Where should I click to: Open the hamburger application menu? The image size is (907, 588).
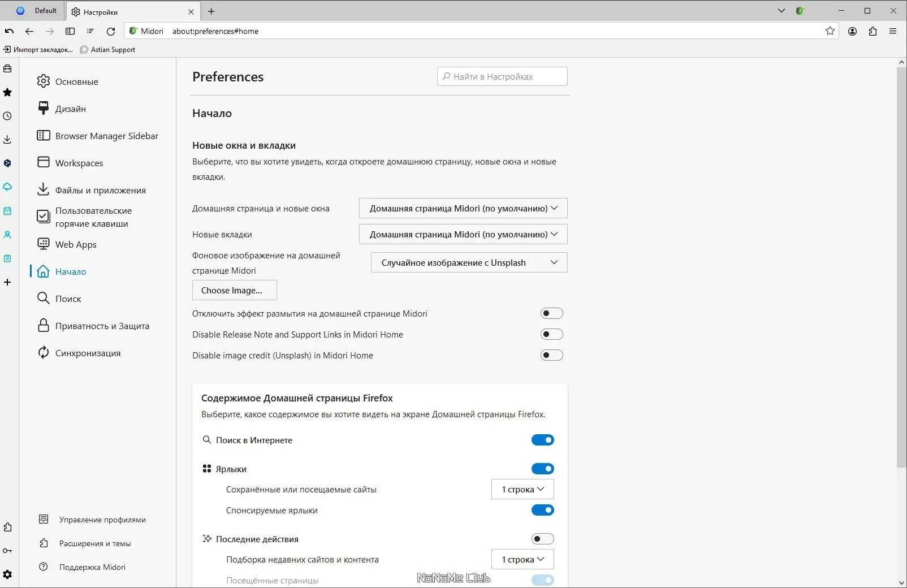893,31
